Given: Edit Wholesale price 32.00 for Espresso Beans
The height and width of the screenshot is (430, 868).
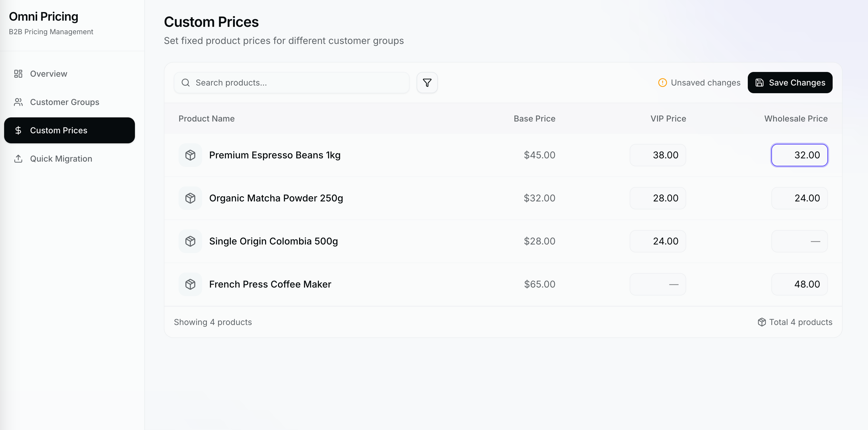Looking at the screenshot, I should 799,155.
